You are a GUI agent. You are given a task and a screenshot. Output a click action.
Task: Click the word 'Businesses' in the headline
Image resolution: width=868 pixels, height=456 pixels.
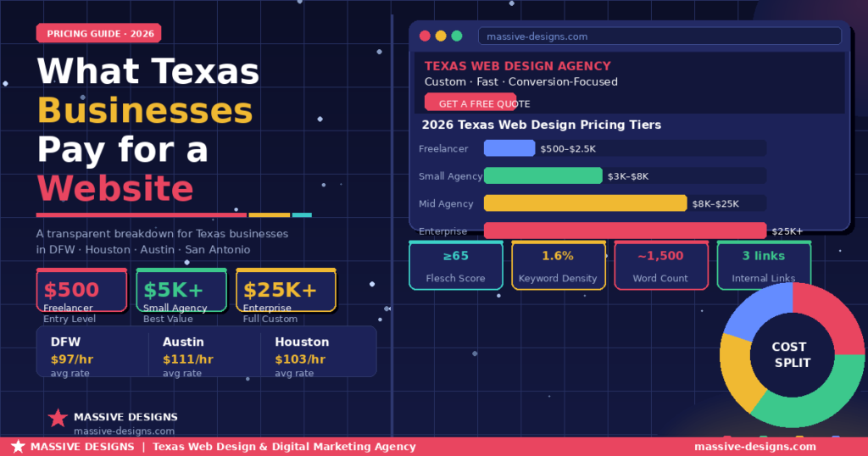click(145, 110)
